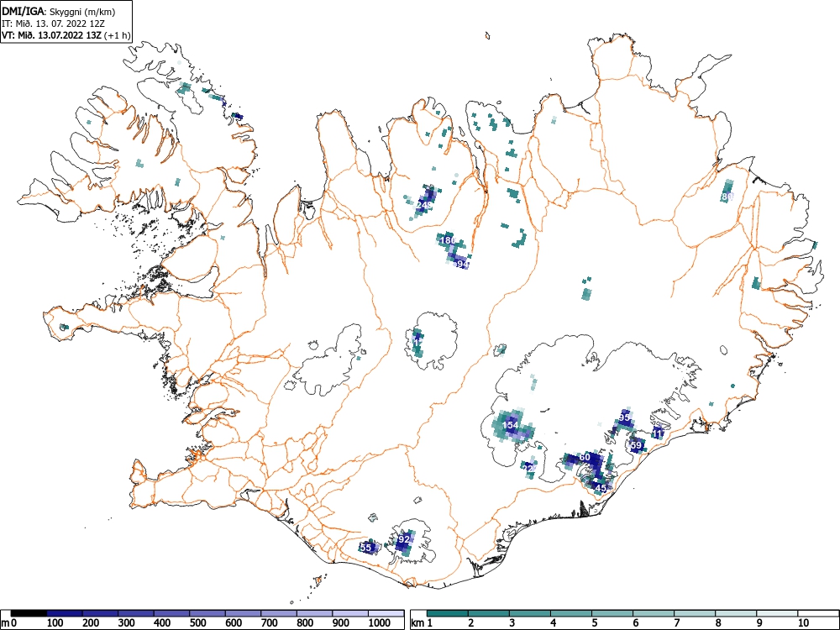Click the "500" label on the metres legend
Screen dimensions: 840x630
(197, 623)
